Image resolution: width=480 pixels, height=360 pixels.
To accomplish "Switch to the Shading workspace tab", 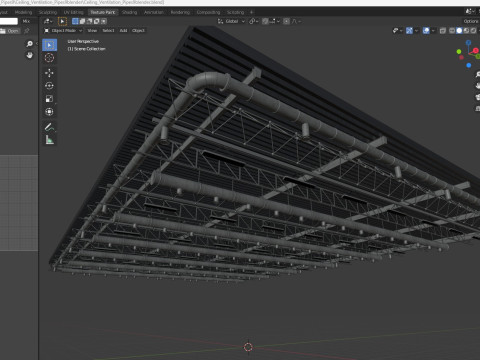I will pyautogui.click(x=129, y=12).
